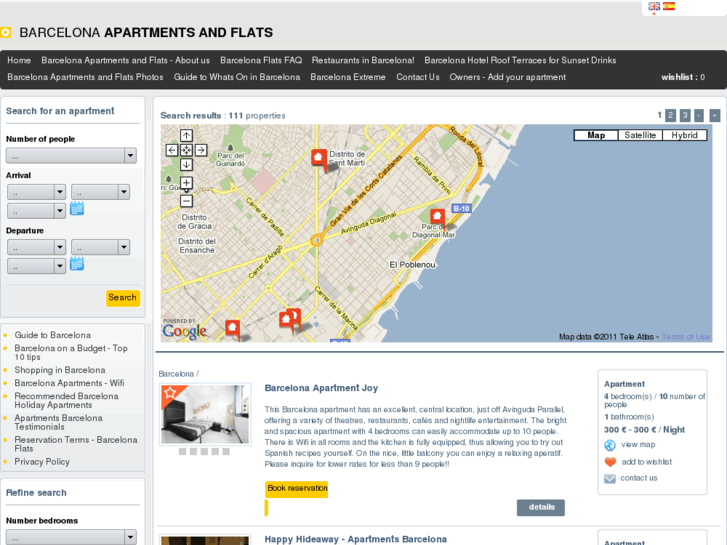Jump to last results page arrow
727x545 pixels.
click(x=715, y=115)
